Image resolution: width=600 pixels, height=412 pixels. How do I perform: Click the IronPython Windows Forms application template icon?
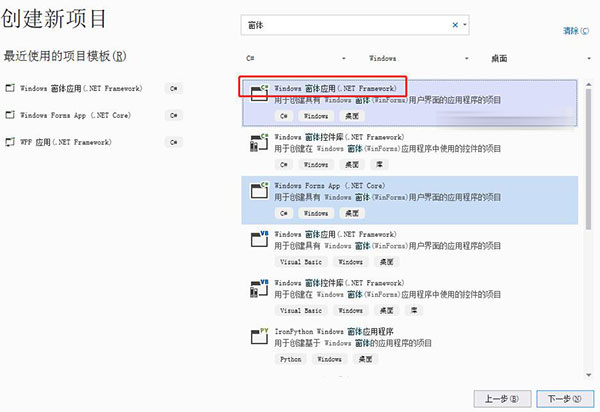259,336
